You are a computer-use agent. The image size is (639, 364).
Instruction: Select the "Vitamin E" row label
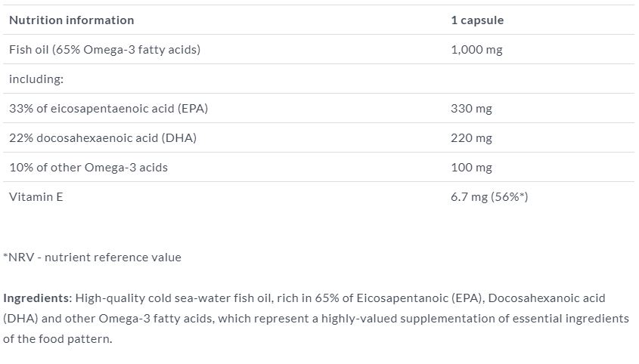coord(36,196)
